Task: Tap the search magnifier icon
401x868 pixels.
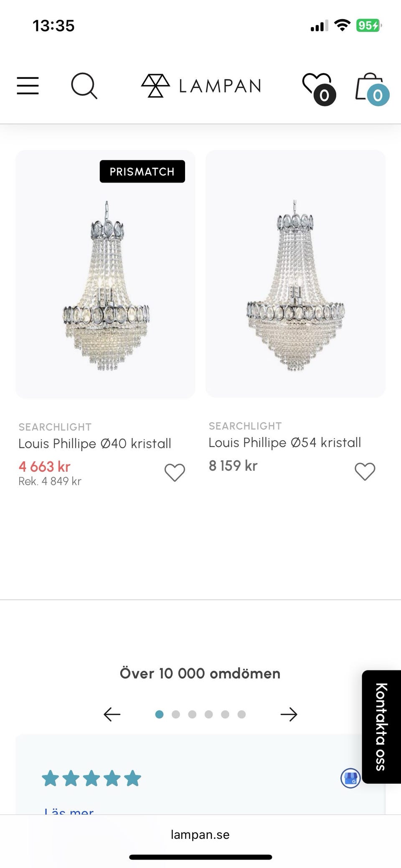Action: [84, 86]
